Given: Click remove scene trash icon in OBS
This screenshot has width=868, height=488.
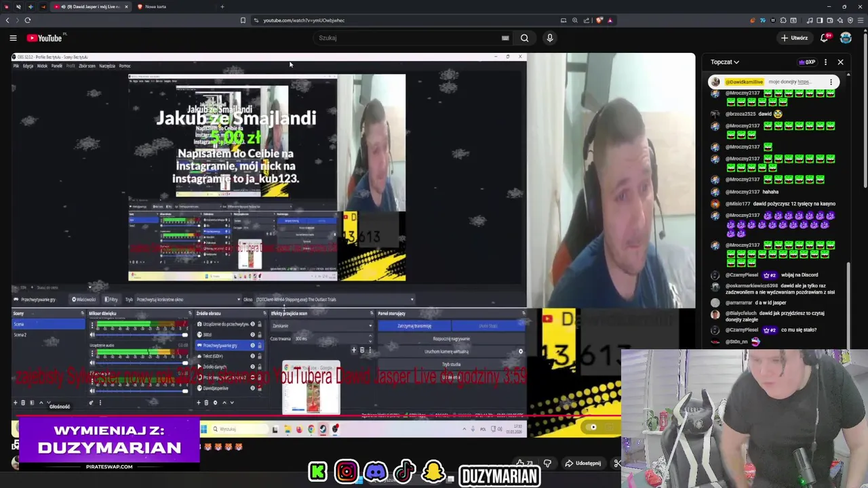Looking at the screenshot, I should coord(23,403).
